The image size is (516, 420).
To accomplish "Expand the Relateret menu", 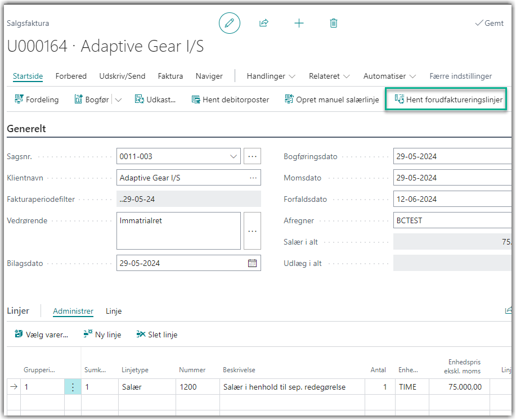I will click(x=329, y=76).
